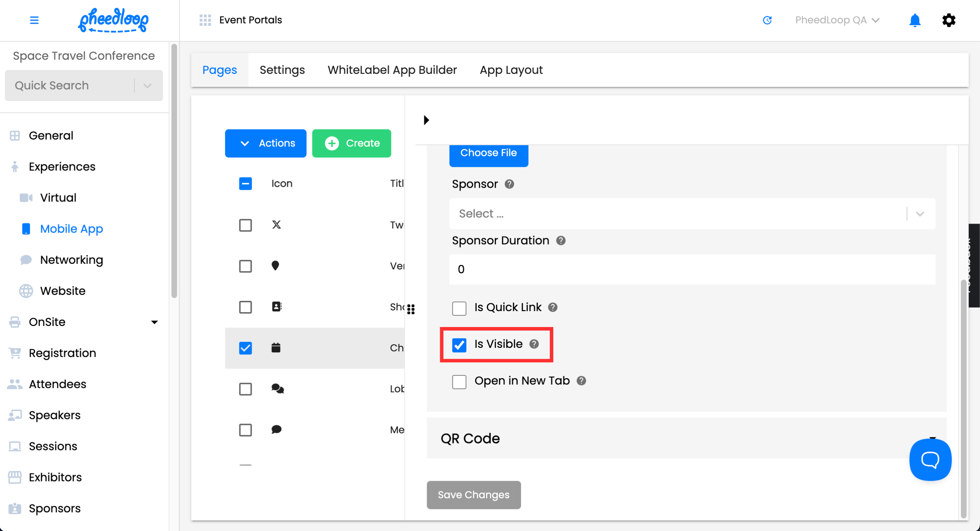This screenshot has width=980, height=531.
Task: Open the Sponsor Select dropdown
Action: 692,214
